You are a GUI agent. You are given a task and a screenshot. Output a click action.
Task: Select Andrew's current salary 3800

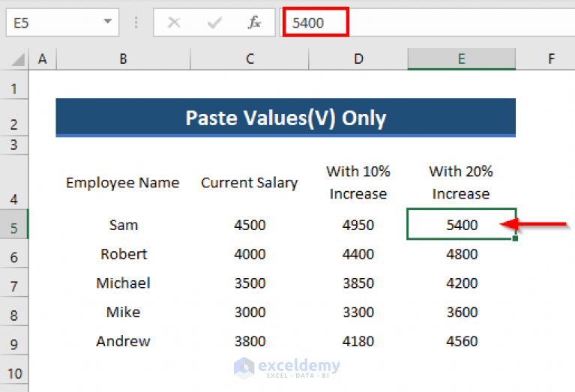click(x=250, y=341)
